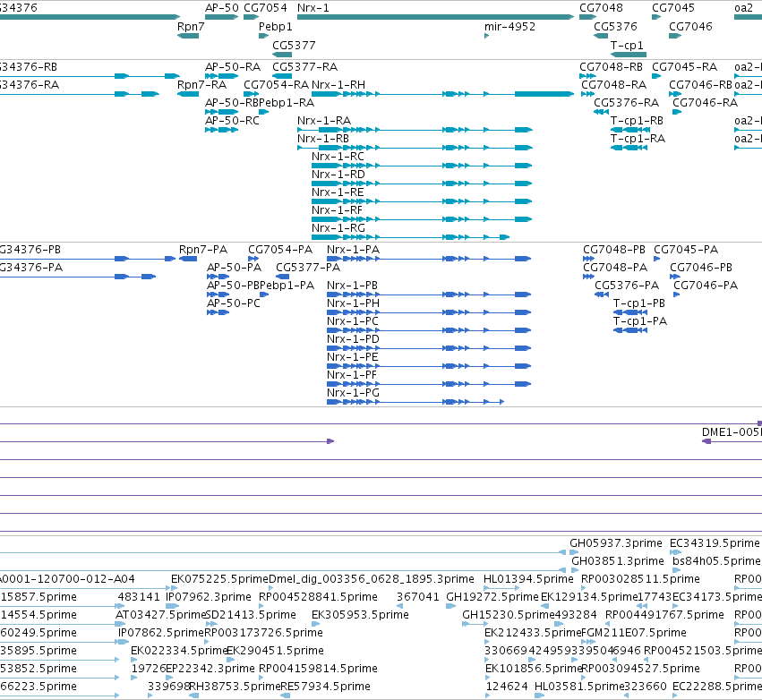Open transcript CG5376-RA

pos(627,103)
